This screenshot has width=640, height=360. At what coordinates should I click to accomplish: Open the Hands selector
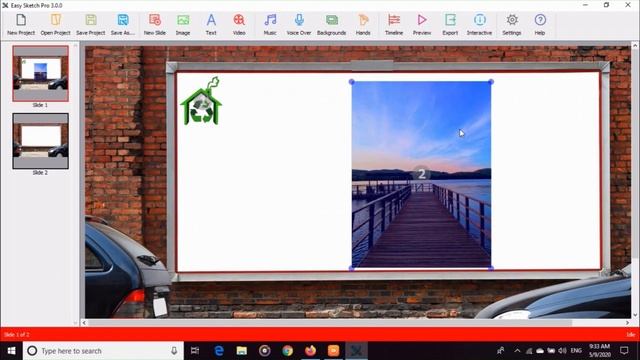(363, 24)
